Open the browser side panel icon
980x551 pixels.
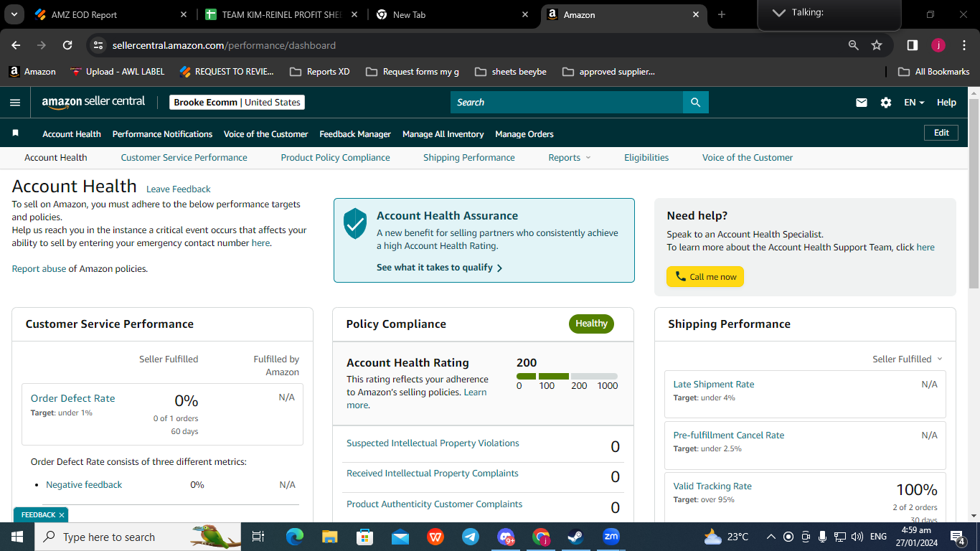tap(913, 45)
